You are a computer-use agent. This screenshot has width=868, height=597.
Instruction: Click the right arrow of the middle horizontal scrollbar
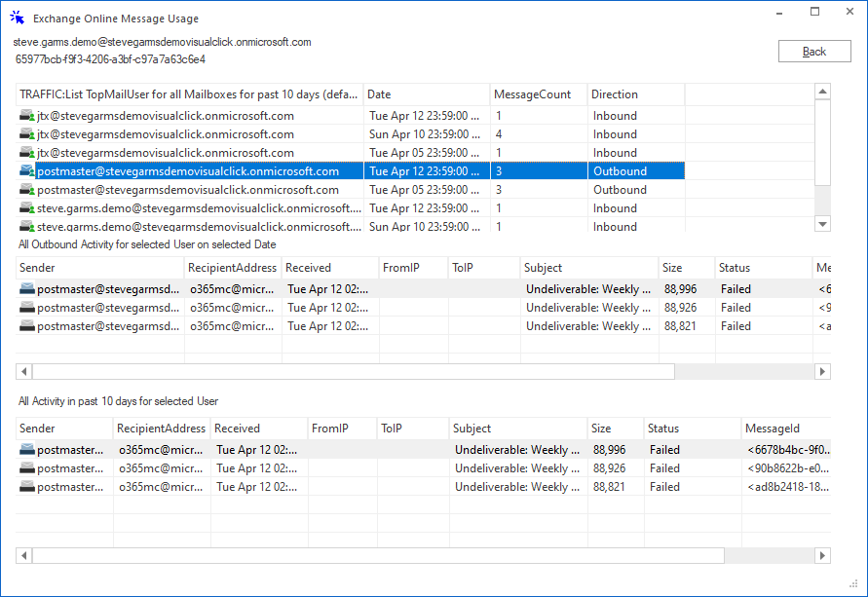821,371
